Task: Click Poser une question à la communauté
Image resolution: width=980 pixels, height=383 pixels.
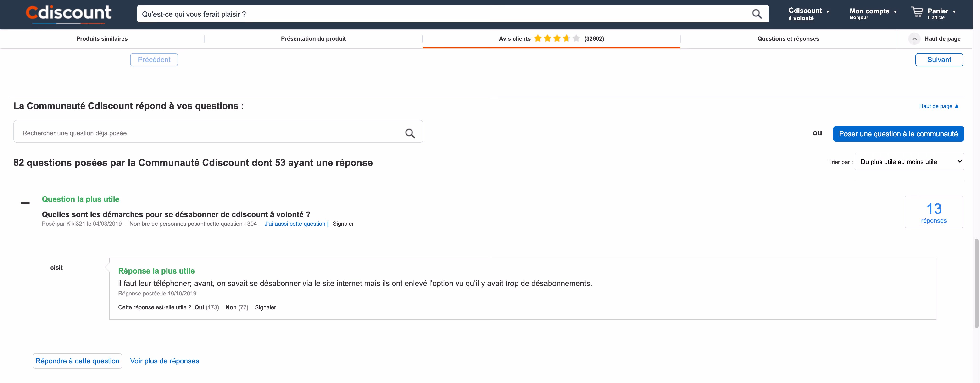Action: (898, 133)
